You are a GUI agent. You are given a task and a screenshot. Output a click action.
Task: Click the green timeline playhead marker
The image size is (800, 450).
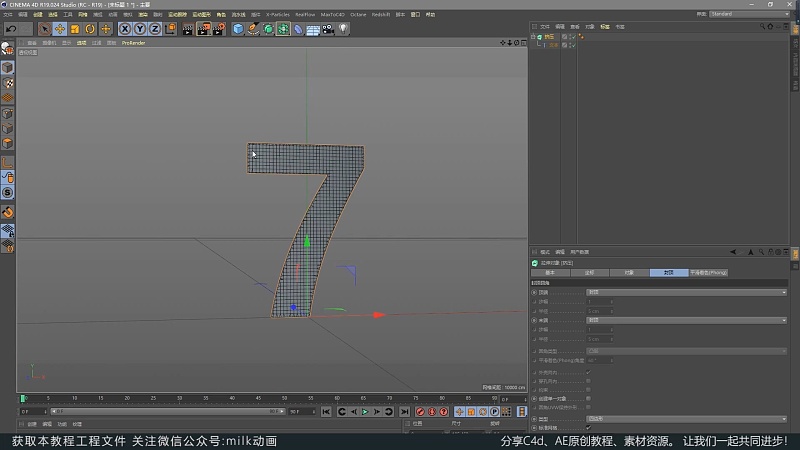22,398
